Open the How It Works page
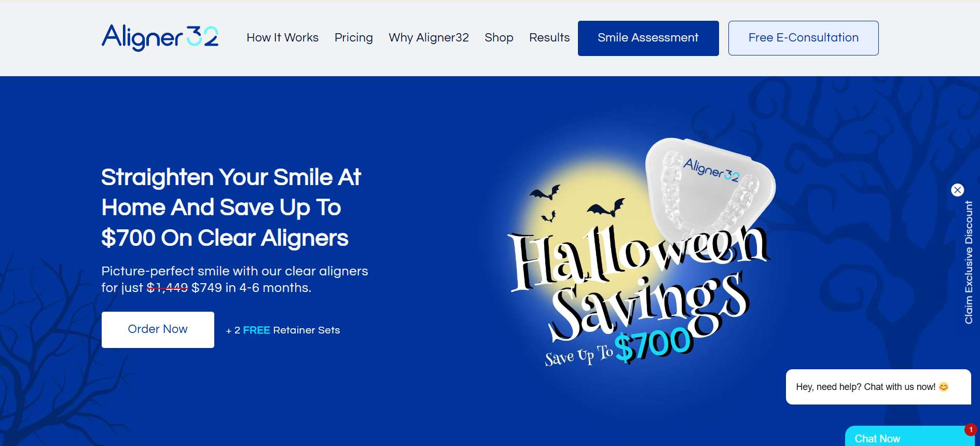This screenshot has height=446, width=980. [282, 38]
